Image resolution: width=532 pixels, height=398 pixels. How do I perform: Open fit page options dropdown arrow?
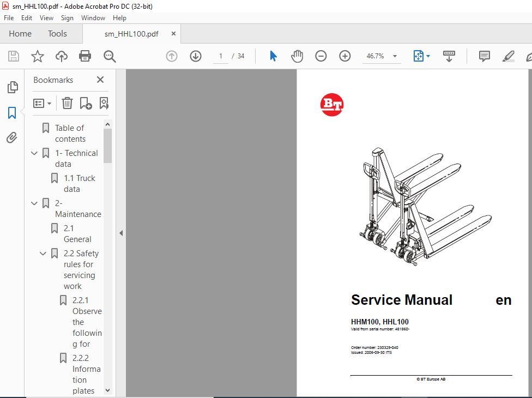click(x=428, y=56)
